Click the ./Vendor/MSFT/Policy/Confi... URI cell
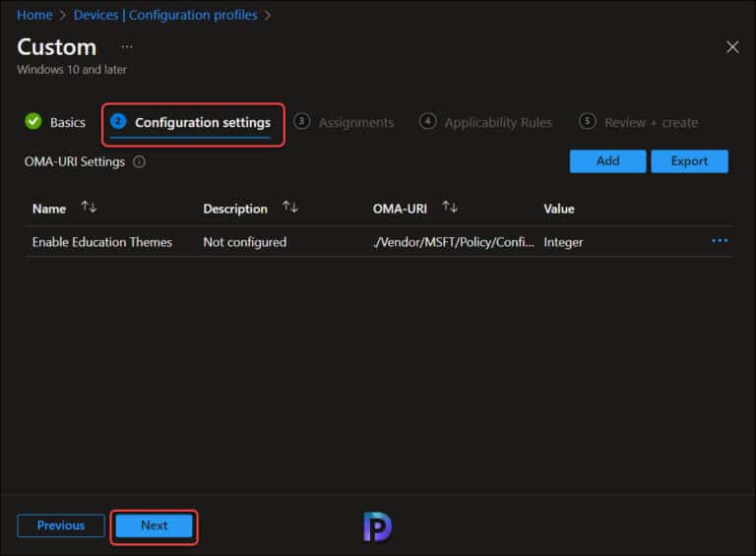The image size is (756, 556). click(453, 242)
